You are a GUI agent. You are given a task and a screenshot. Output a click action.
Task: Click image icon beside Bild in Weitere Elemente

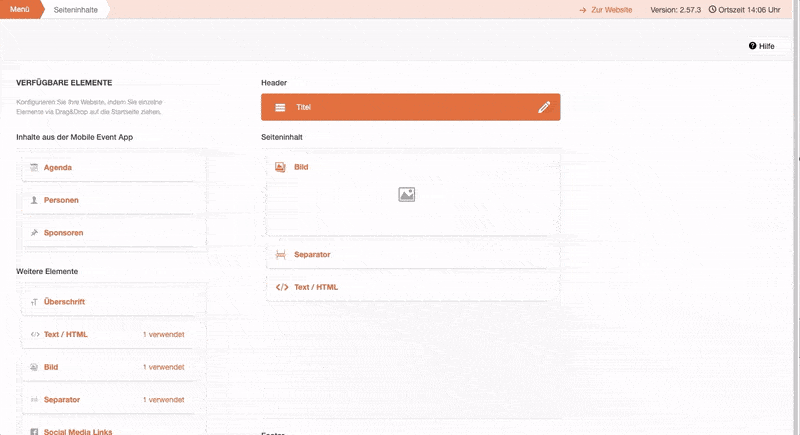pos(34,367)
